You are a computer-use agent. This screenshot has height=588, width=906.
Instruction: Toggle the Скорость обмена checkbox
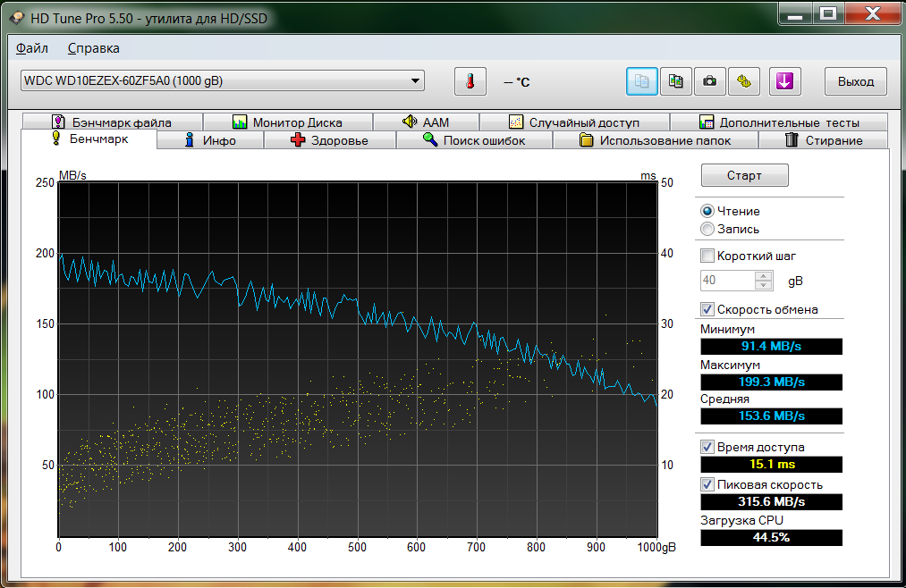point(707,310)
